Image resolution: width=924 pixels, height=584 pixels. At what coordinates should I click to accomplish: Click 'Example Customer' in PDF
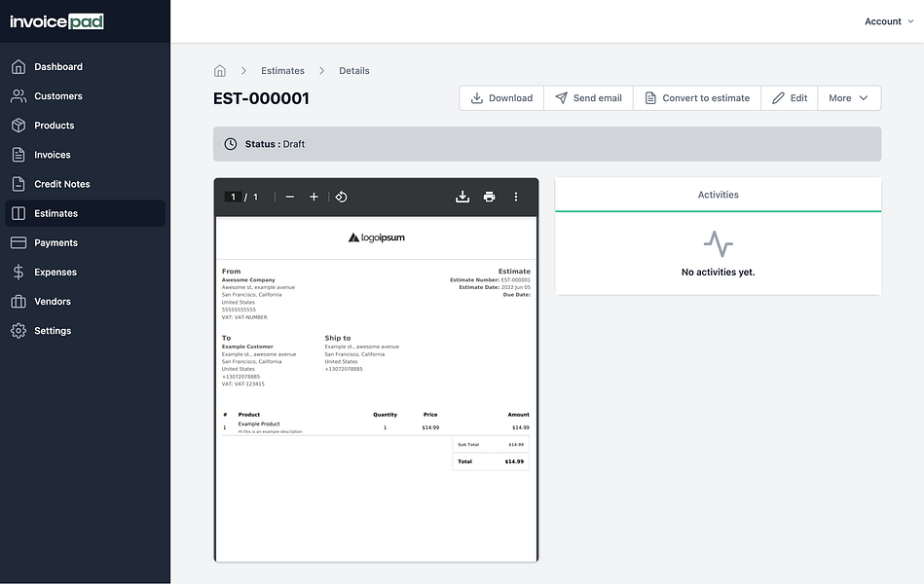point(247,347)
